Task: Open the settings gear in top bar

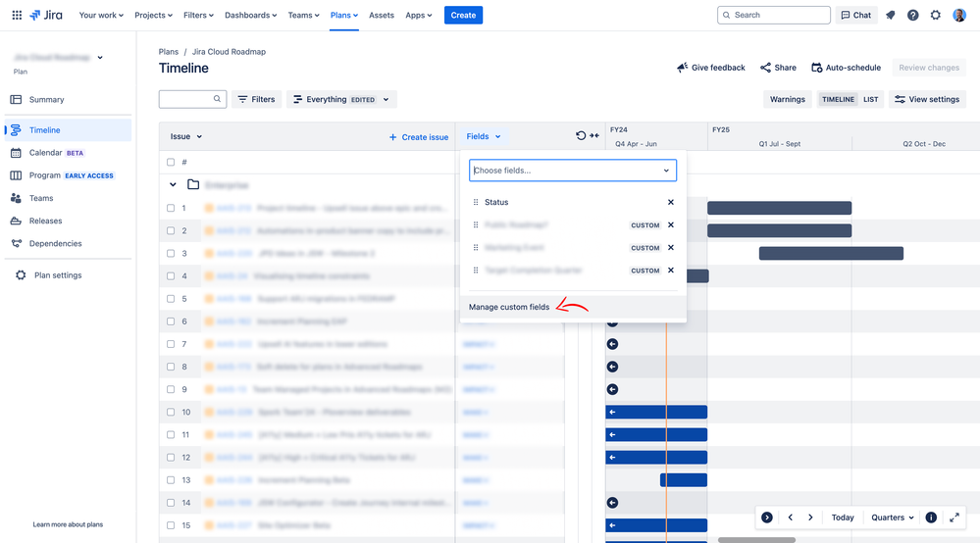Action: (936, 15)
